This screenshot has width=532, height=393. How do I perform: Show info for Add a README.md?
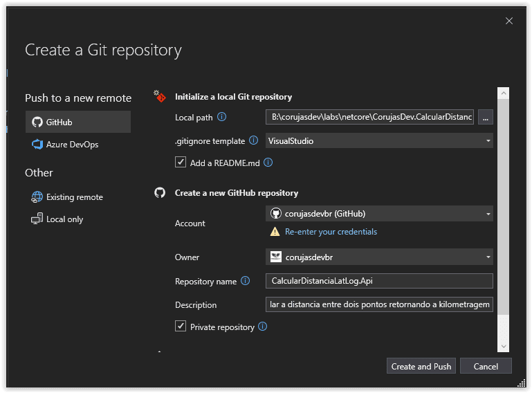tap(268, 163)
